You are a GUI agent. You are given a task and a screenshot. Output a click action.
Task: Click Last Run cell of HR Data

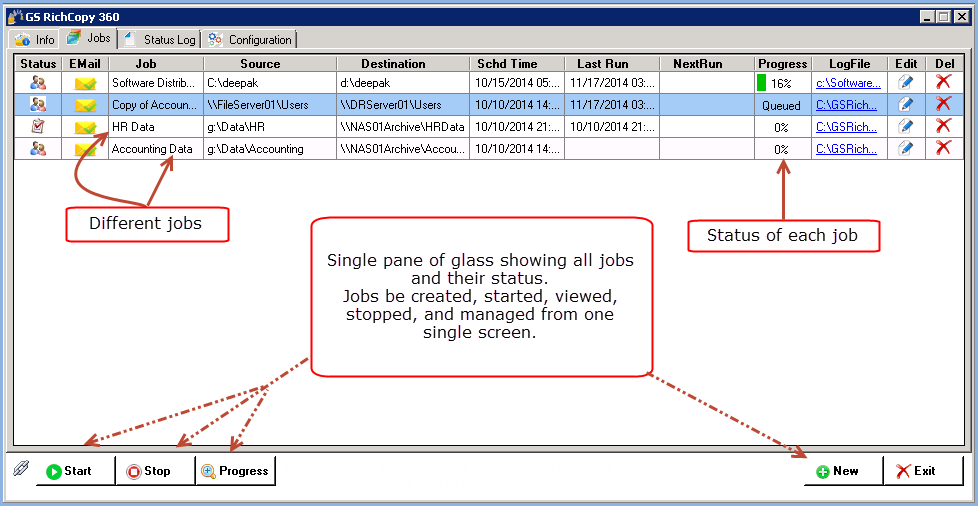click(612, 127)
